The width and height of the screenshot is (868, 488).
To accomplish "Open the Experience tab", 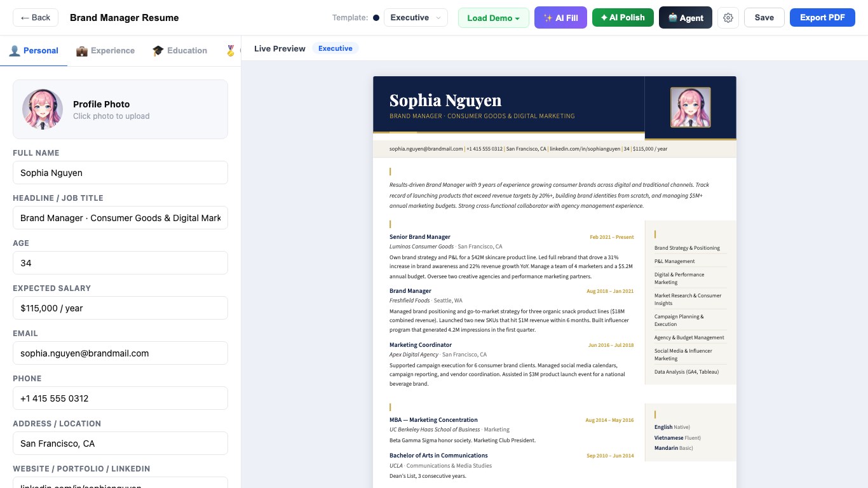I will [105, 51].
